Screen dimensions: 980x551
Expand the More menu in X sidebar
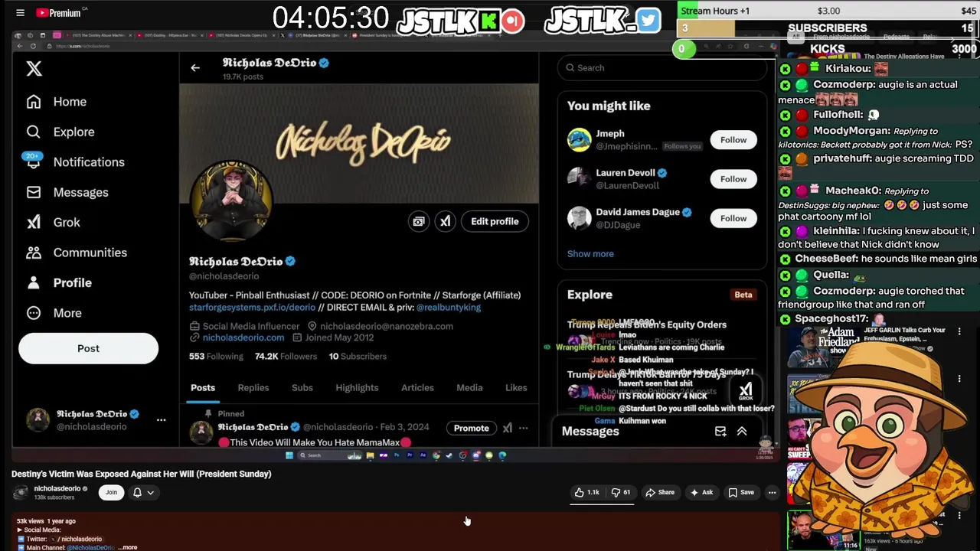[x=54, y=313]
